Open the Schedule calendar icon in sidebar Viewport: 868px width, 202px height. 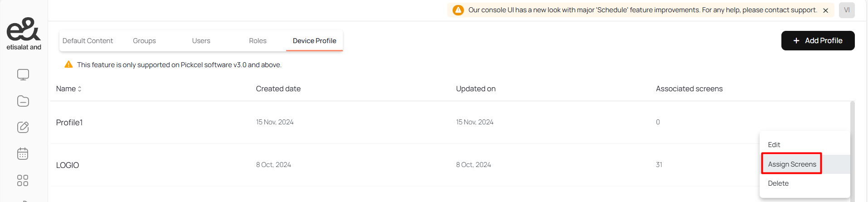tap(23, 154)
